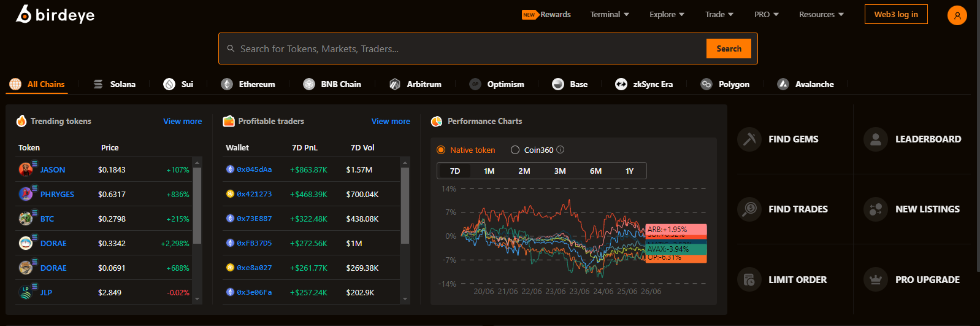Click the JLP token avatar
Image resolution: width=980 pixels, height=326 pixels.
(26, 292)
